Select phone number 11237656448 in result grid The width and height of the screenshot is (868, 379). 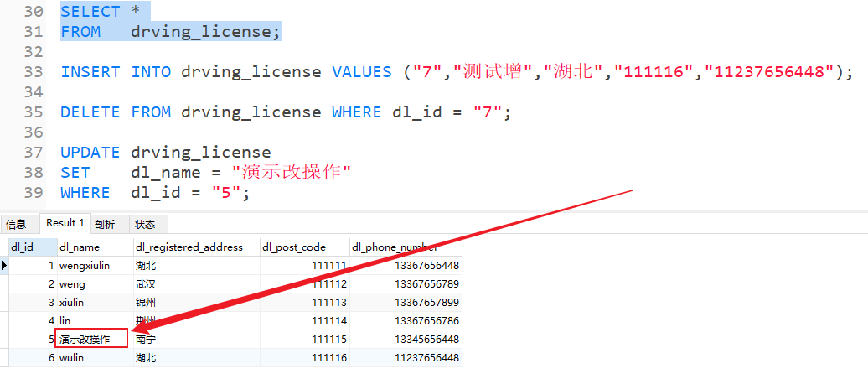[x=406, y=358]
